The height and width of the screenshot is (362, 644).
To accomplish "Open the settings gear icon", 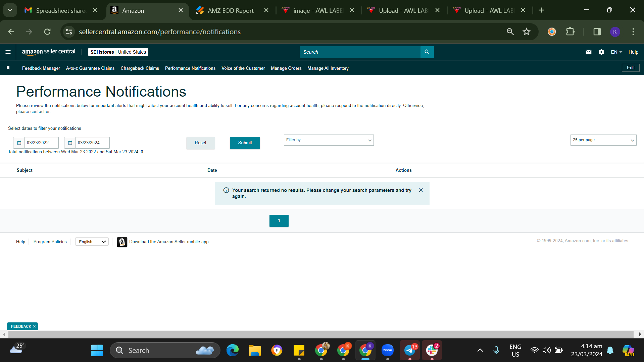I will click(601, 52).
